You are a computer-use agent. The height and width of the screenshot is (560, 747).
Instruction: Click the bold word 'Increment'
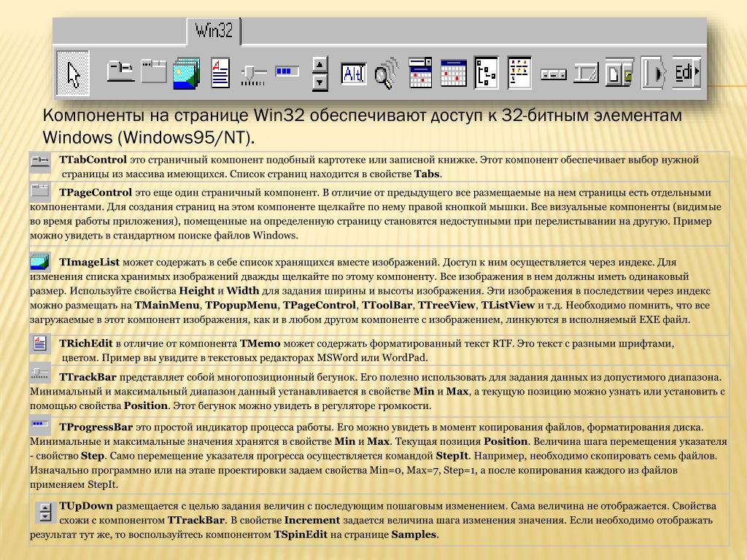[x=312, y=520]
